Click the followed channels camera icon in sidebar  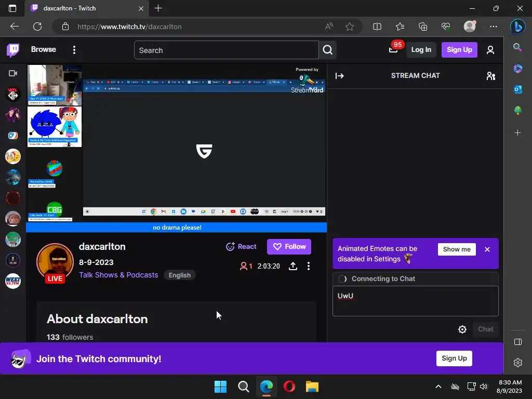pos(13,73)
